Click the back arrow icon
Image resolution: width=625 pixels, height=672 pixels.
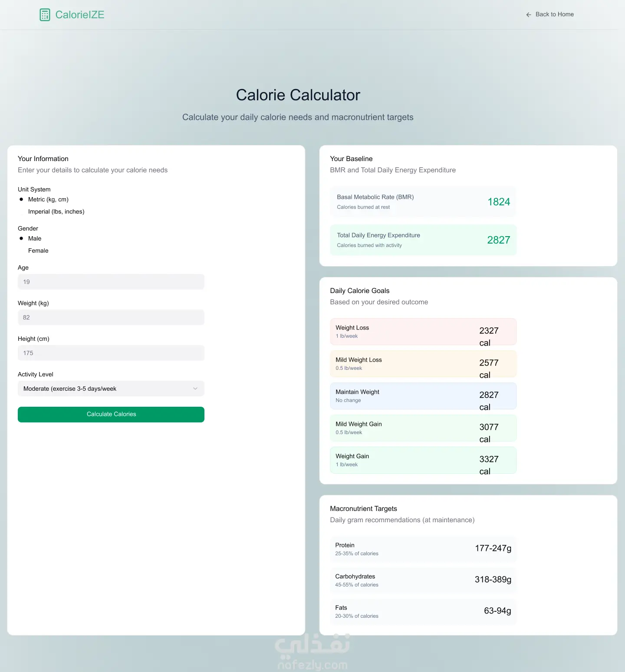[529, 15]
